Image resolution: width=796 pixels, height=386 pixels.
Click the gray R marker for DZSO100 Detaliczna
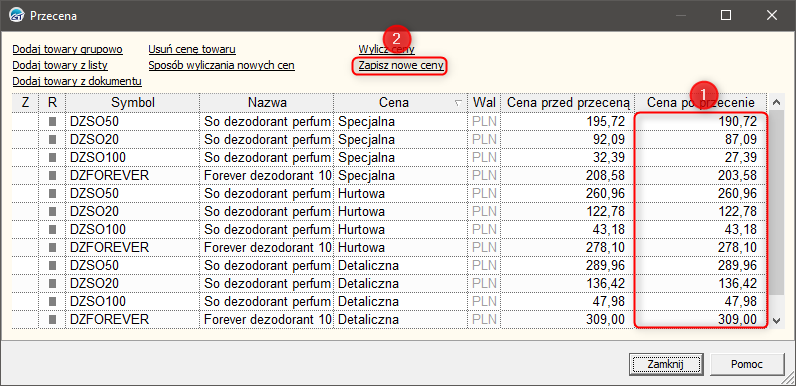point(52,302)
